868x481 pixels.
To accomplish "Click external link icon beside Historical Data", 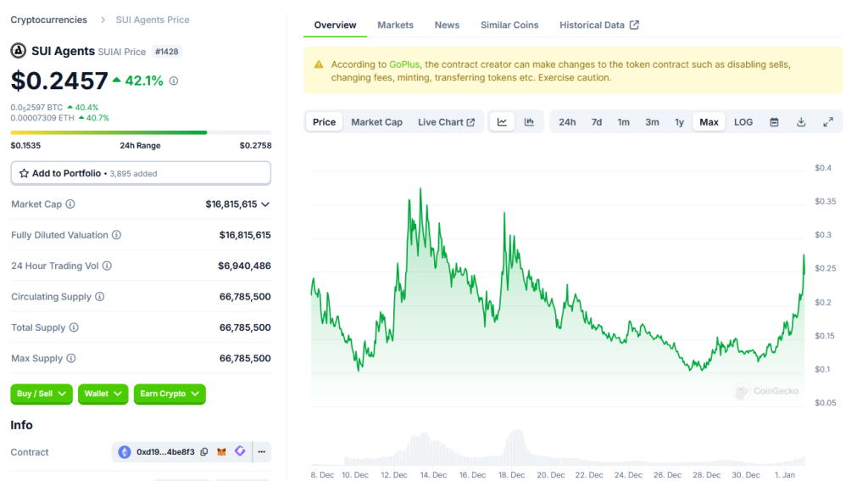I will tap(634, 25).
